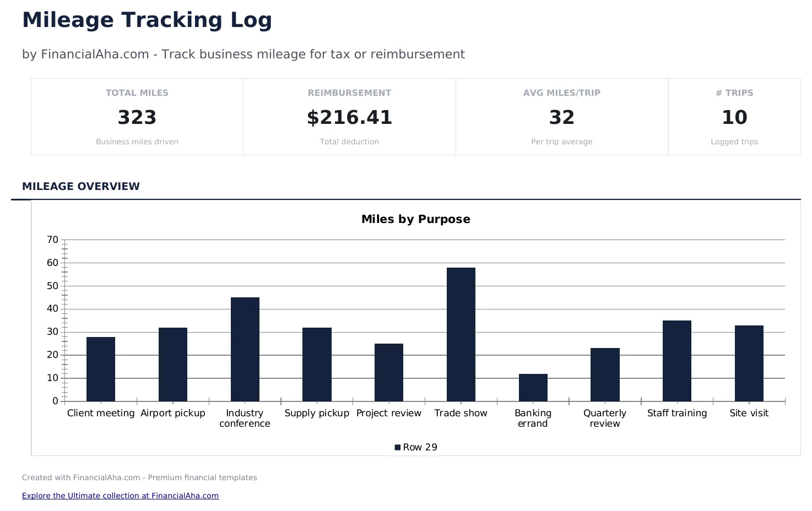Image resolution: width=812 pixels, height=511 pixels.
Task: Click the TOTAL MILES stat card
Action: click(137, 116)
